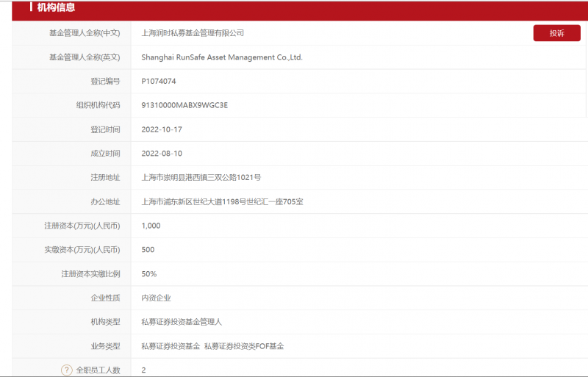Click the 企业性质 label

click(105, 298)
